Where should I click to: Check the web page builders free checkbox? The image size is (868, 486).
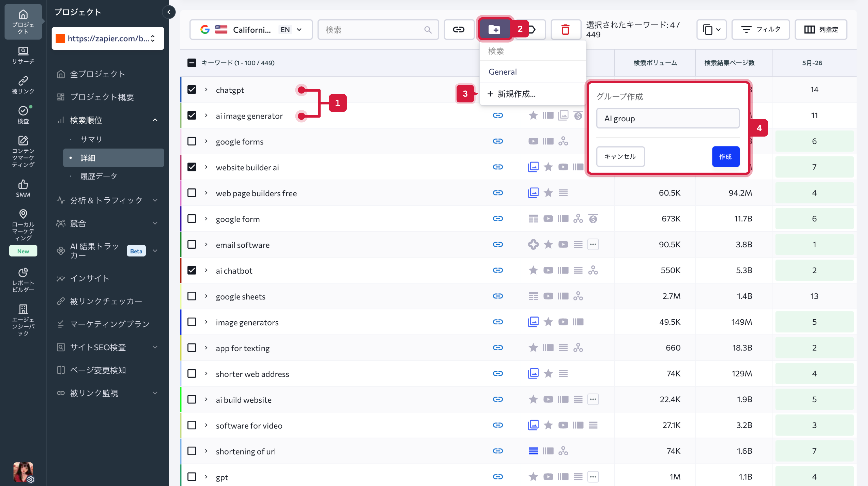pyautogui.click(x=192, y=193)
